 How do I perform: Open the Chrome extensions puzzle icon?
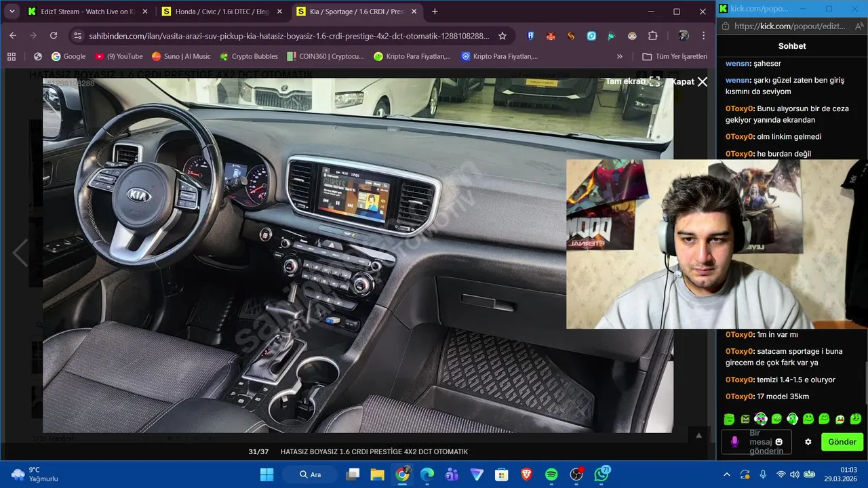tap(653, 36)
